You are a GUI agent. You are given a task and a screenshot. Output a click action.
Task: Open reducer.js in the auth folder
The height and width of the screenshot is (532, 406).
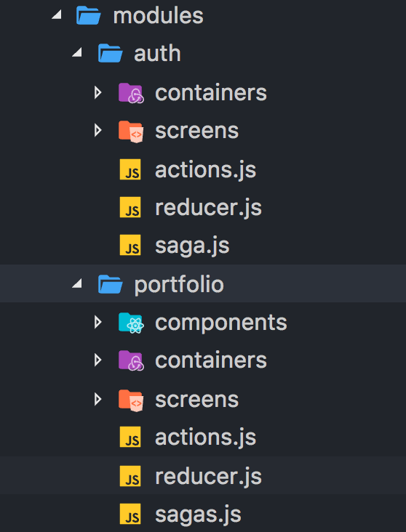click(x=208, y=208)
